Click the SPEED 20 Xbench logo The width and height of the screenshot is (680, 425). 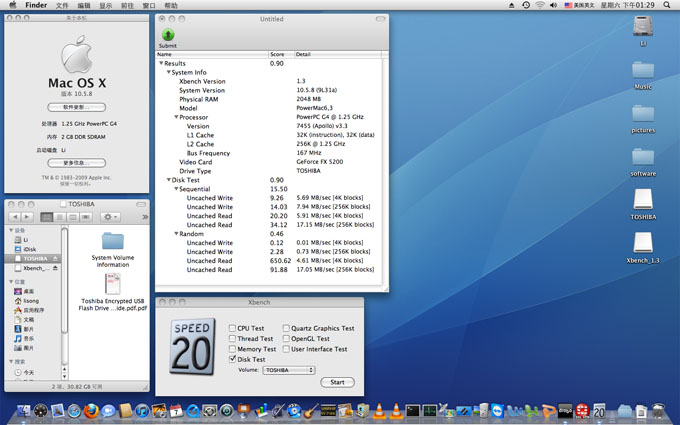pos(193,347)
